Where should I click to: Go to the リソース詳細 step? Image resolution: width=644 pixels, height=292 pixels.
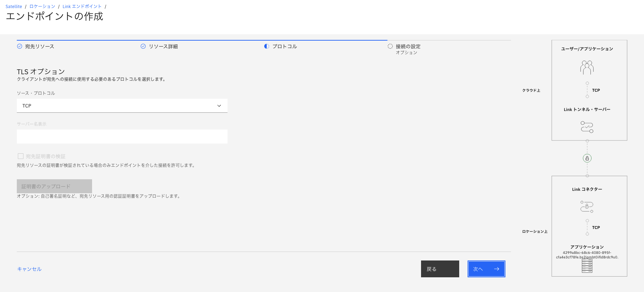(163, 47)
